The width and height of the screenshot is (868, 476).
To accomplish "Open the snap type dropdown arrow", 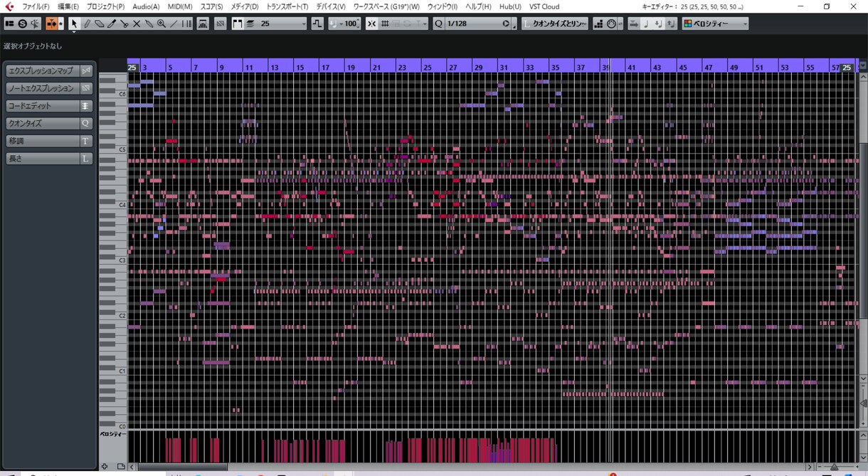I will [425, 23].
